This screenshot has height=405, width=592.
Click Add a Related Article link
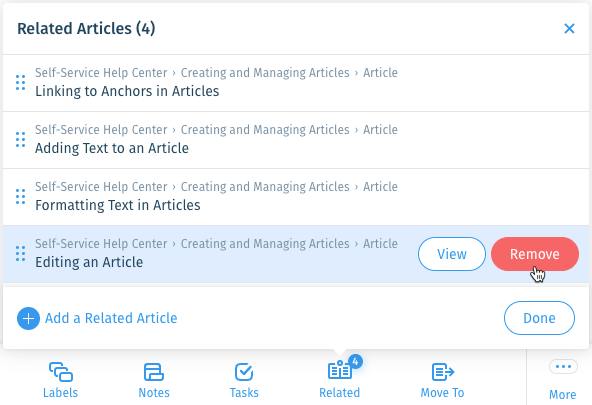point(111,318)
